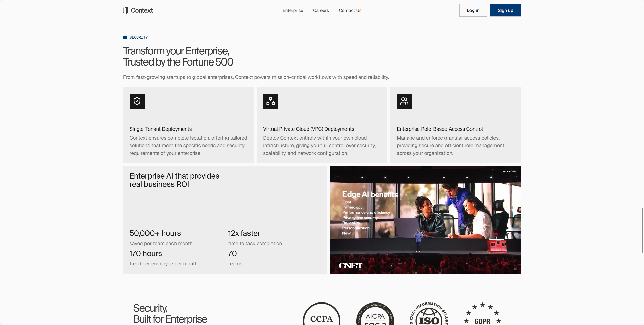Open the Contact Us link

[350, 10]
